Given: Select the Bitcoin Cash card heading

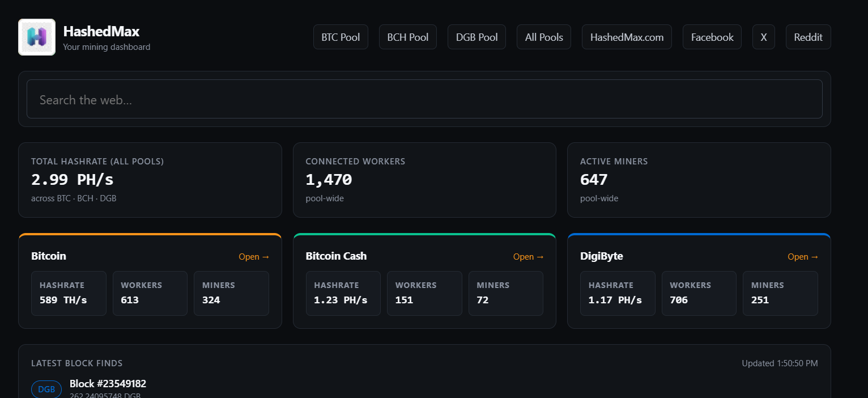Looking at the screenshot, I should 336,256.
